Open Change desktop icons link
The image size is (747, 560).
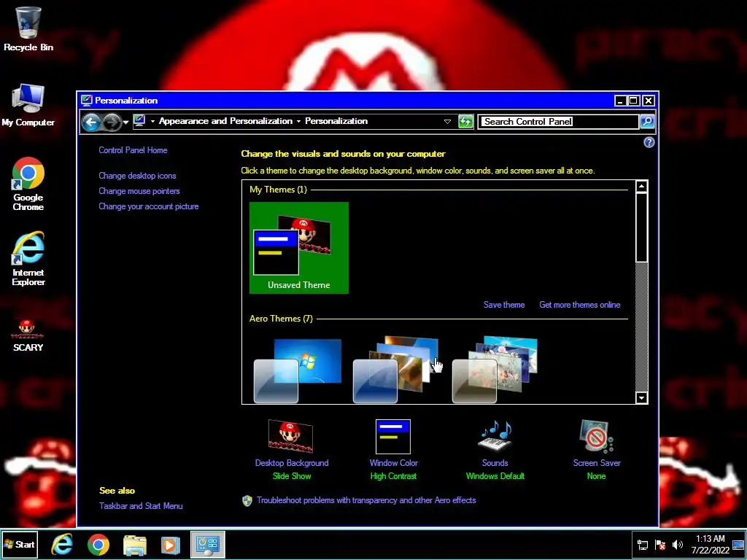[x=137, y=176]
